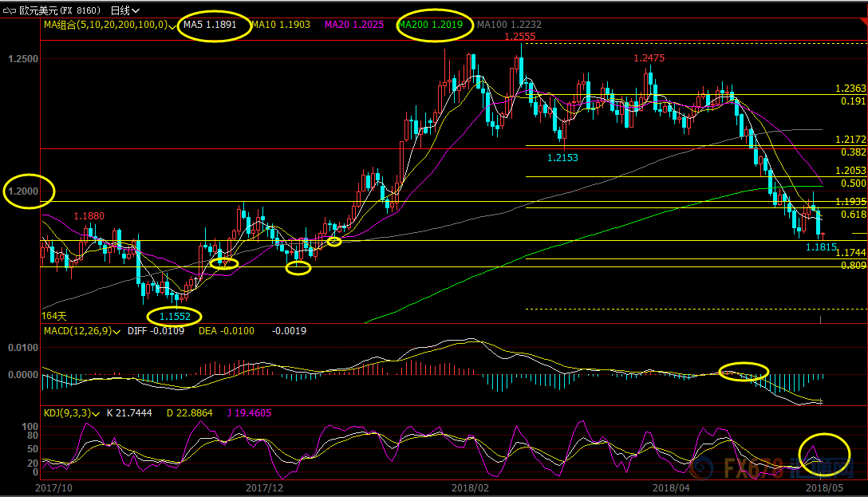Expand the KDJ(9,3,3) indicator dropdown
Viewport: 868px width, 497px height.
[x=96, y=414]
